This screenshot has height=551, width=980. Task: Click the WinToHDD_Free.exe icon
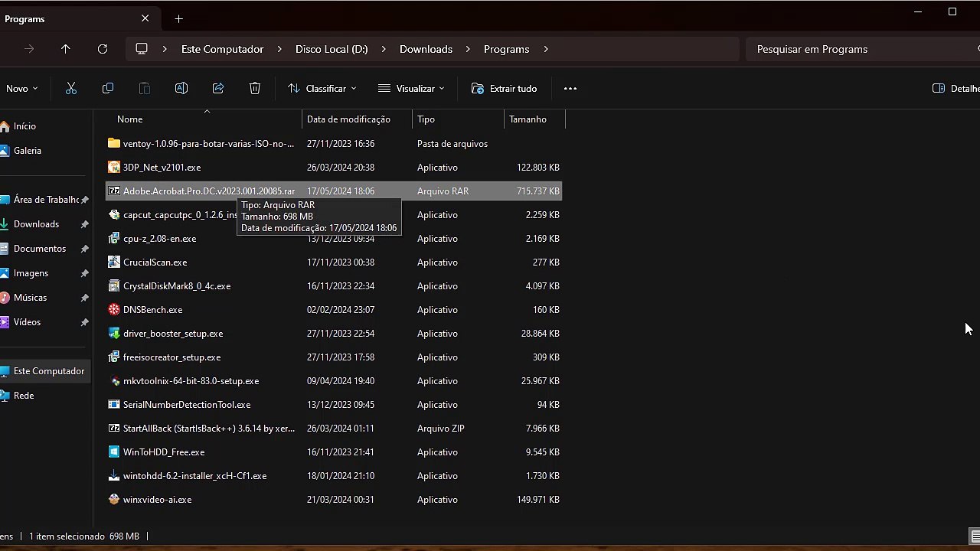114,452
